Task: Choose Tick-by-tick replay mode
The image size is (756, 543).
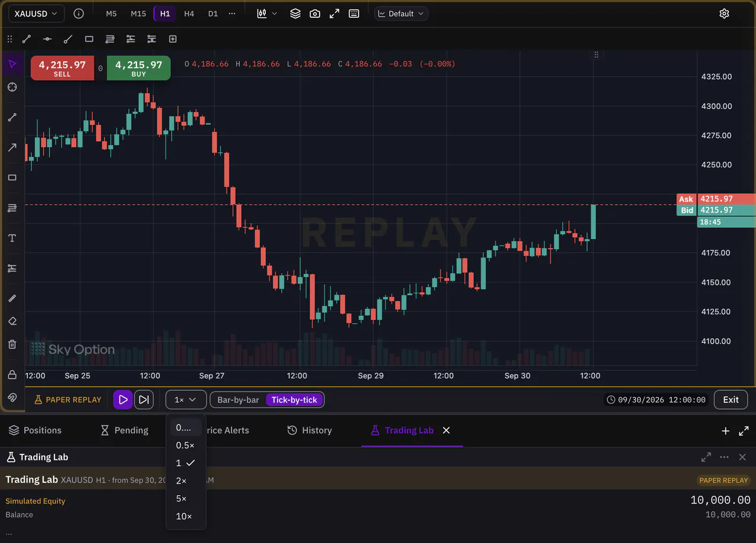Action: click(294, 400)
